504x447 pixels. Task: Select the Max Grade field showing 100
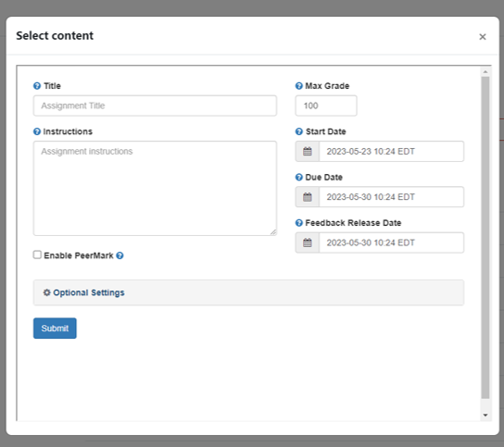point(326,106)
